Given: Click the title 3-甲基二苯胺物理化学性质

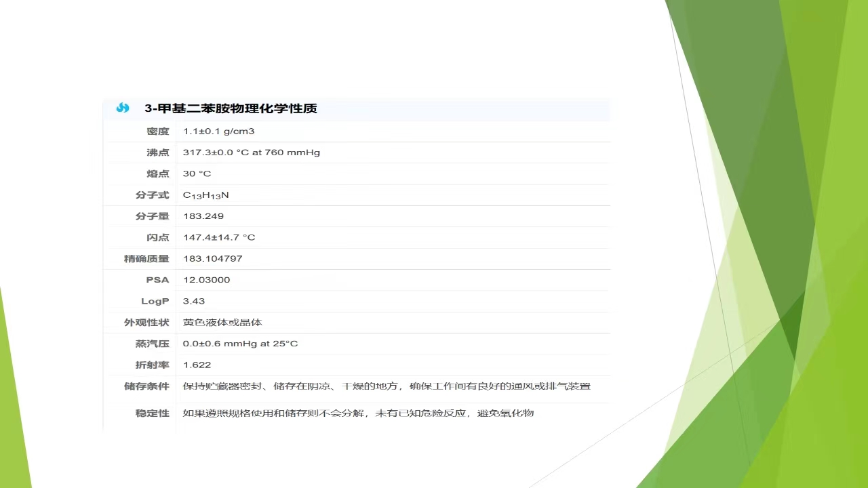Looking at the screenshot, I should point(231,108).
